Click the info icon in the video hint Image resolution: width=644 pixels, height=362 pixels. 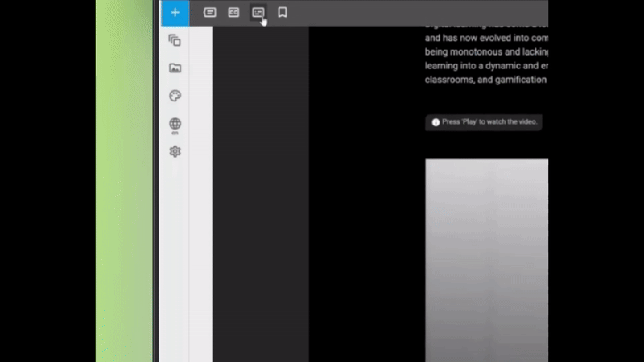coord(436,122)
